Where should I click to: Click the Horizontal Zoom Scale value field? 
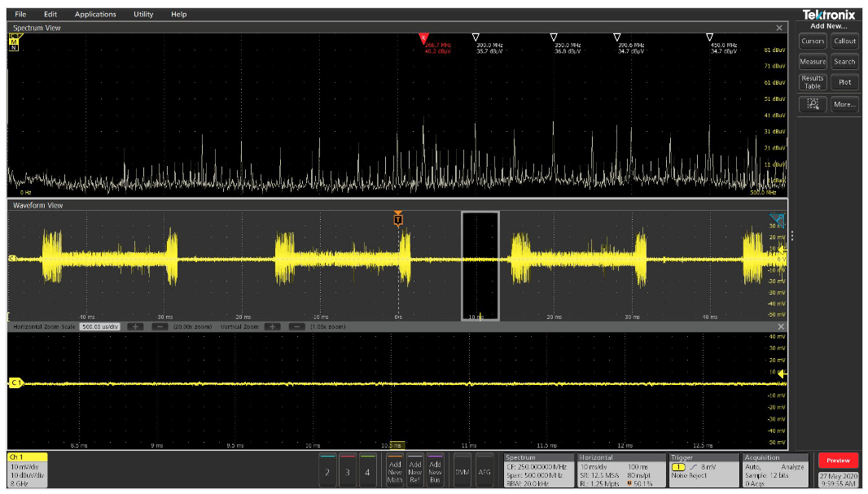[101, 326]
